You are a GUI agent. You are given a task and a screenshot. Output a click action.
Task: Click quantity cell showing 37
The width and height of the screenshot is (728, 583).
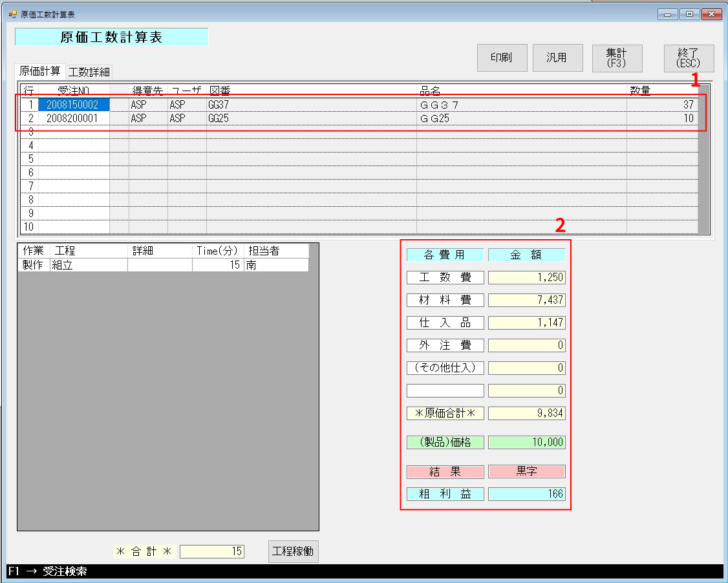[x=662, y=105]
